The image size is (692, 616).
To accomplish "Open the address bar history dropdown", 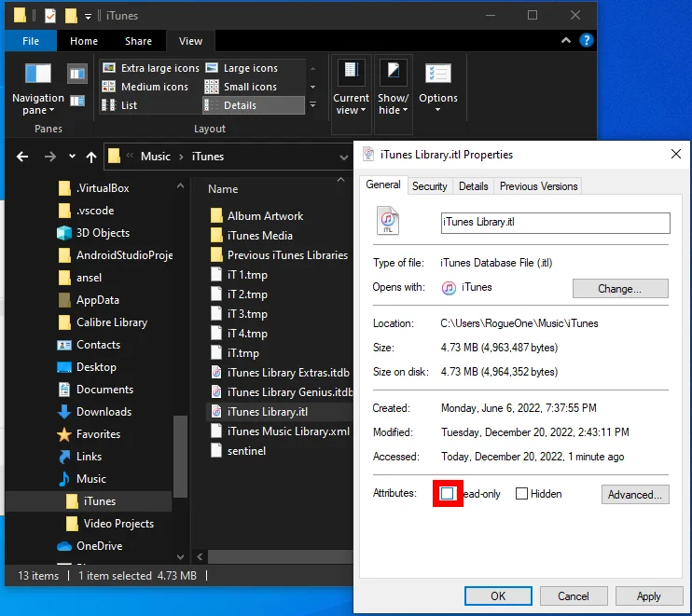I will pos(343,157).
